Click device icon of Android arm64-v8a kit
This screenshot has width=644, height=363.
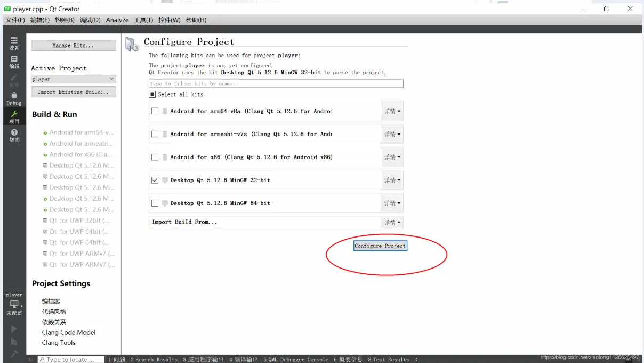point(165,111)
